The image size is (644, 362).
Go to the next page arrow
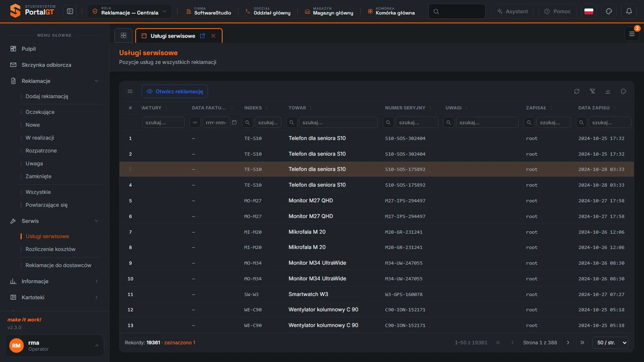coord(568,343)
